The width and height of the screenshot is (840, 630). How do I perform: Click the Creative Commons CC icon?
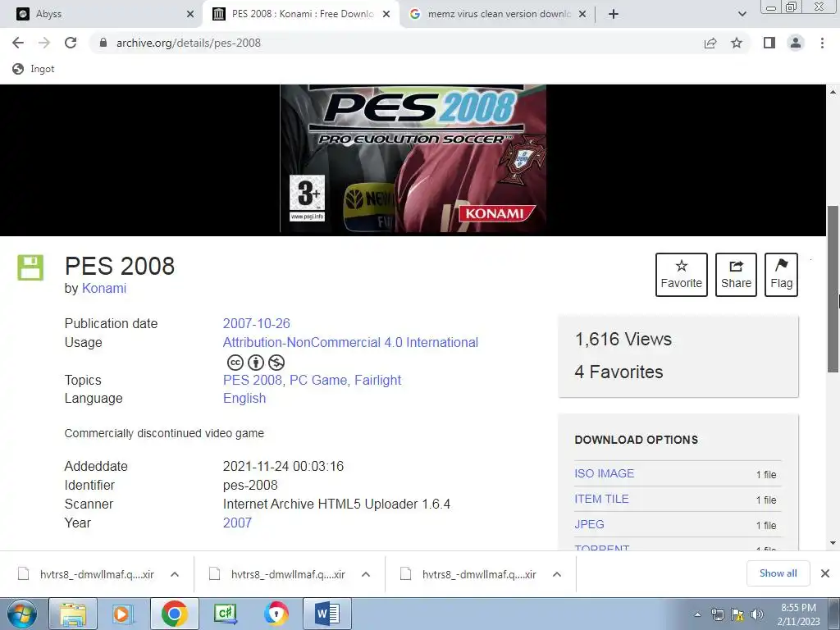(235, 363)
